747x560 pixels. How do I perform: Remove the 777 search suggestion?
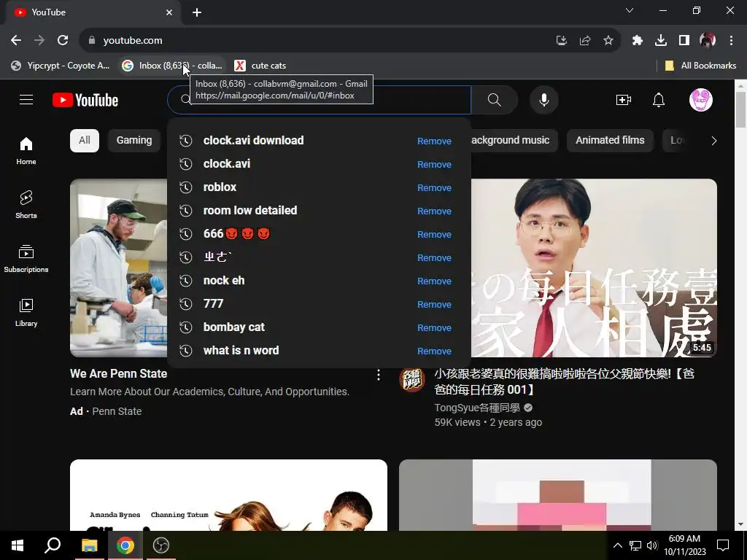[x=434, y=304]
